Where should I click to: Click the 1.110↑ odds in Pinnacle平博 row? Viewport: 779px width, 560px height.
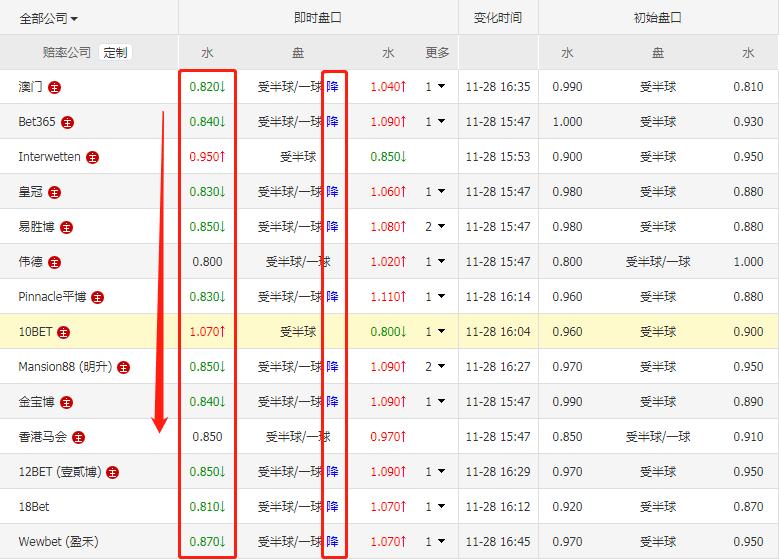[389, 297]
